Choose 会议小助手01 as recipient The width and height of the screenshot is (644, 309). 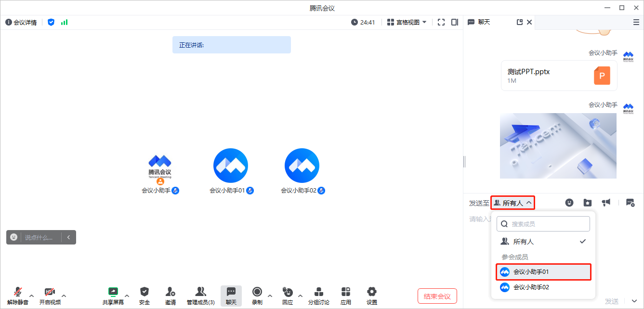click(543, 272)
